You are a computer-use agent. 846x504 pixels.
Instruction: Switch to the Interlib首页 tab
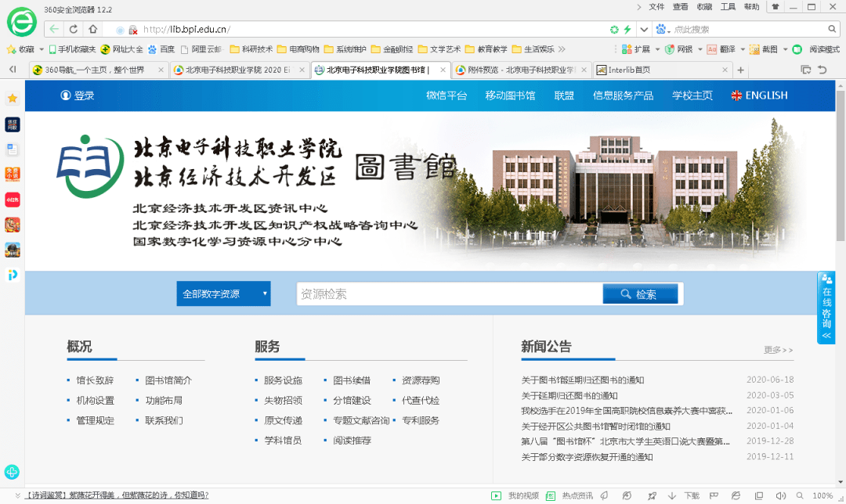pyautogui.click(x=624, y=70)
